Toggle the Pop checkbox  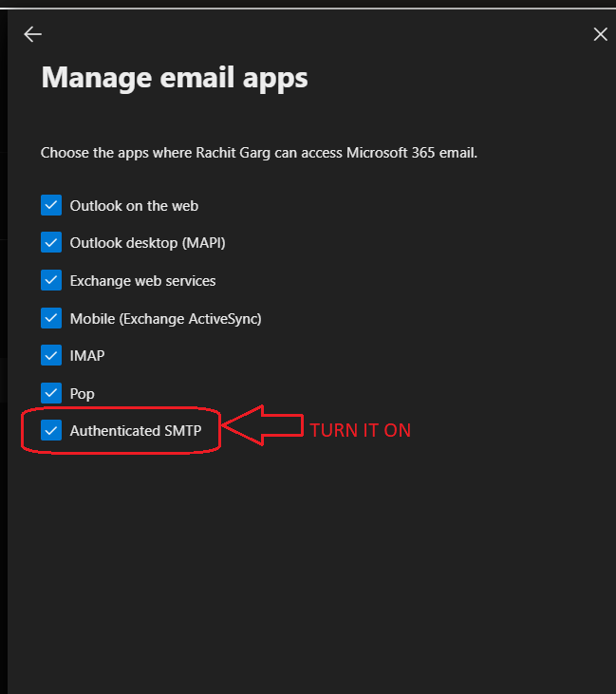(x=51, y=393)
